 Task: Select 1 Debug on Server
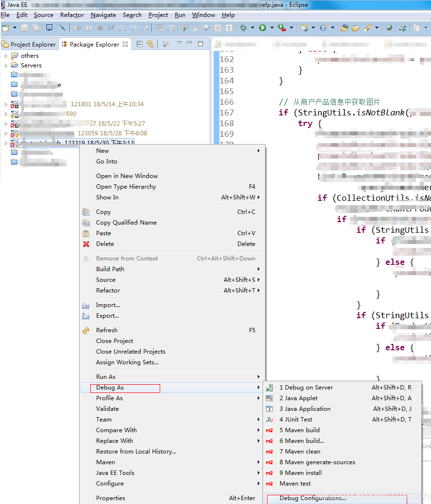343,388
